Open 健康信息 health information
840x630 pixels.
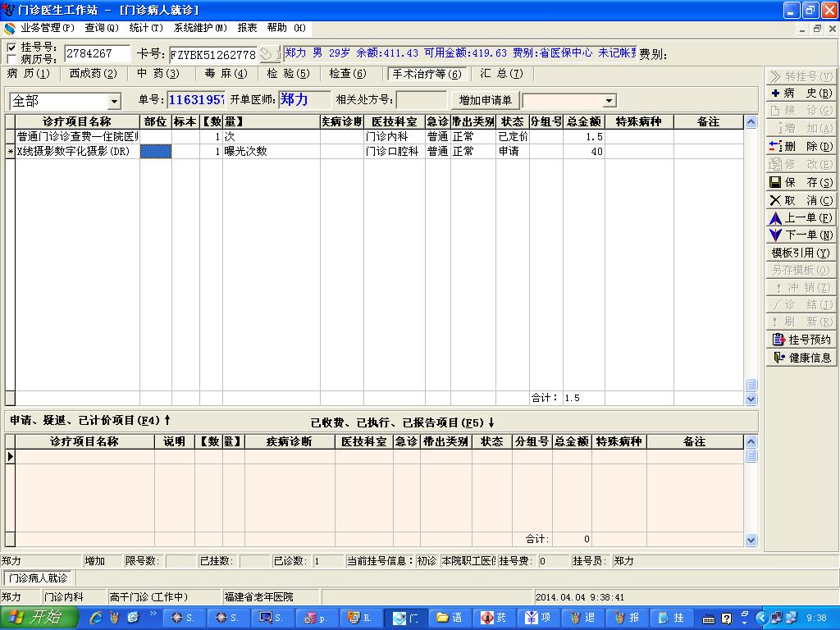tap(801, 358)
